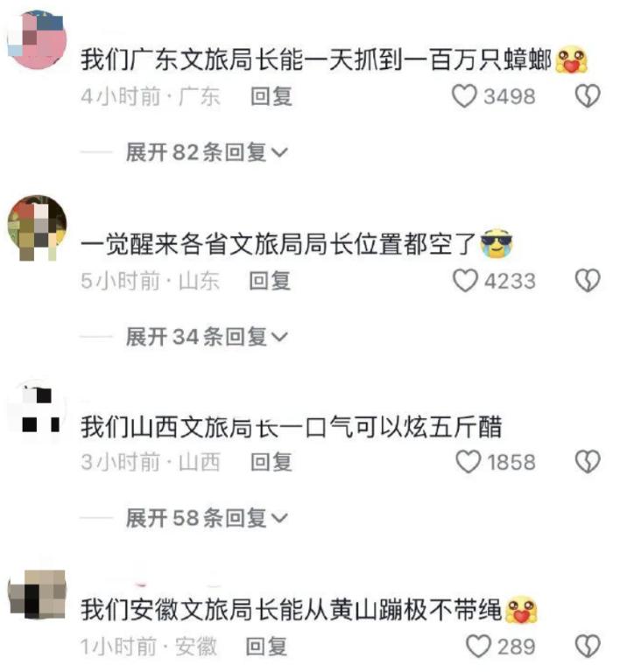Viewport: 634px width, 672px height.
Task: Like the Shandong comment with 4233 likes
Action: pos(465,281)
